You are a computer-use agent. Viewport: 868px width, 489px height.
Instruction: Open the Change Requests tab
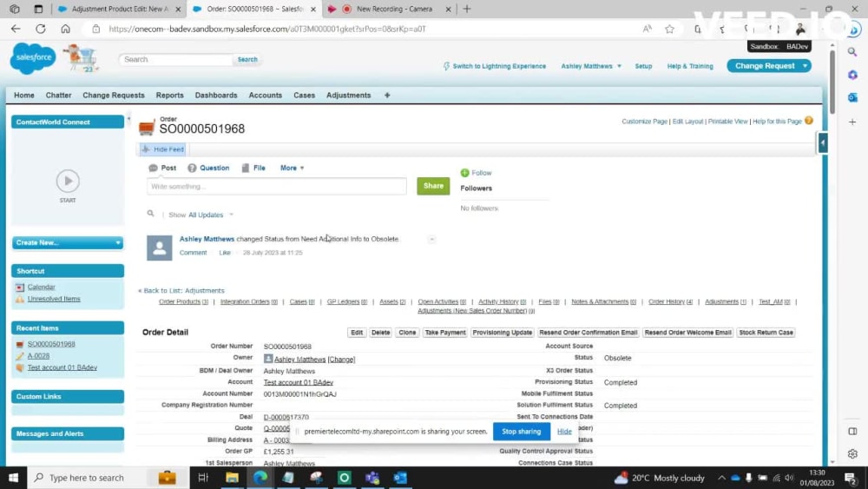pyautogui.click(x=114, y=96)
